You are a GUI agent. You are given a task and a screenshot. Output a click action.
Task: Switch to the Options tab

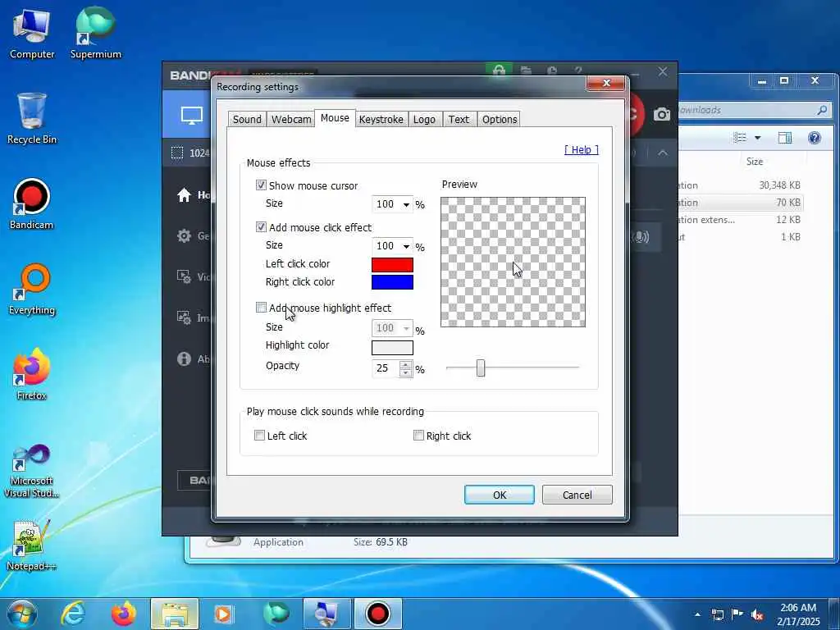point(500,120)
